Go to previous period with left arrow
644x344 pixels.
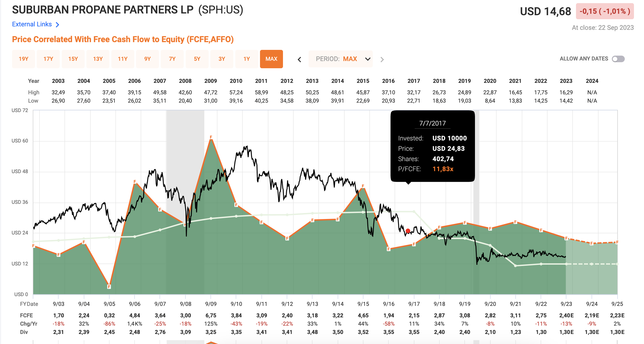tap(299, 59)
